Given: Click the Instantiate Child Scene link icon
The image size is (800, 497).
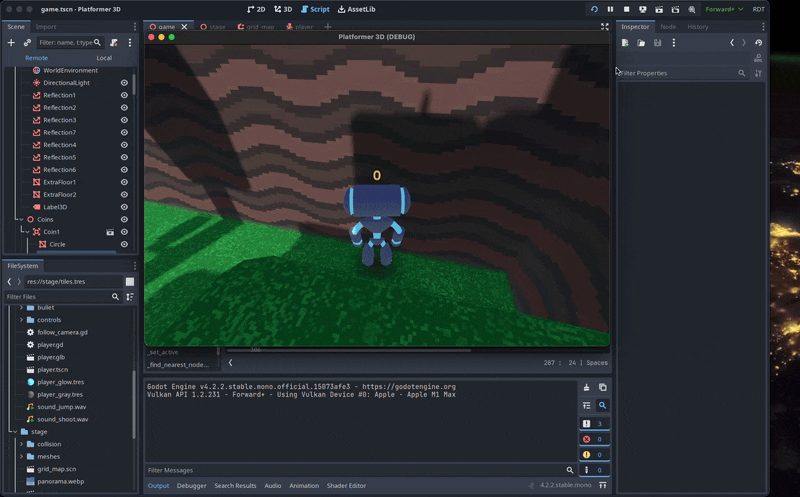Looking at the screenshot, I should pos(27,43).
